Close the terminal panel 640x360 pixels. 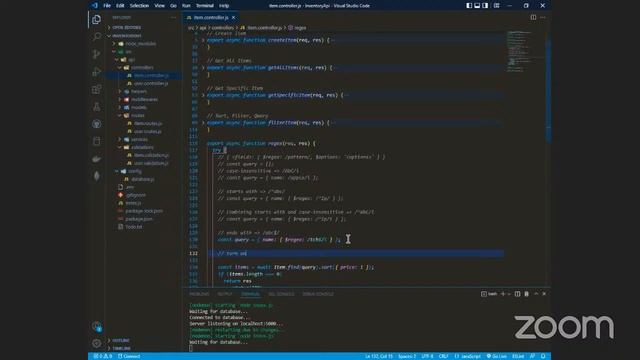[544, 293]
